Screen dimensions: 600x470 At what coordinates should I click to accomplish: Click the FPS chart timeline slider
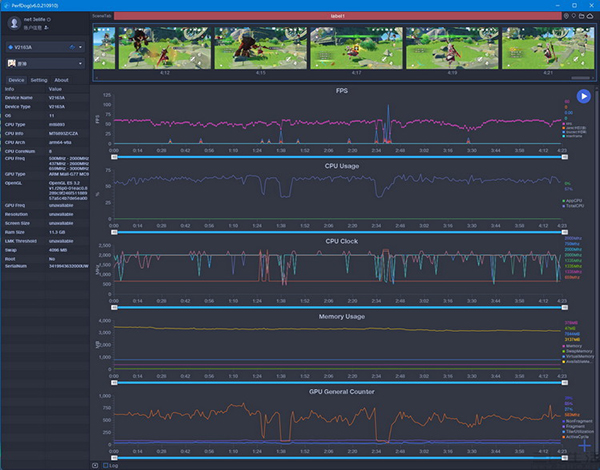coord(337,158)
